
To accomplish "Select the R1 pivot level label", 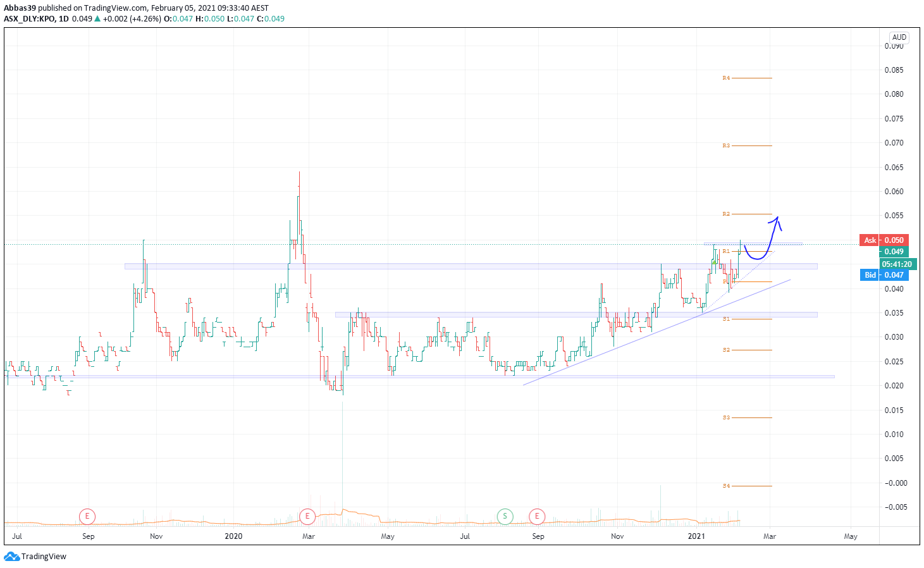I will pyautogui.click(x=726, y=251).
